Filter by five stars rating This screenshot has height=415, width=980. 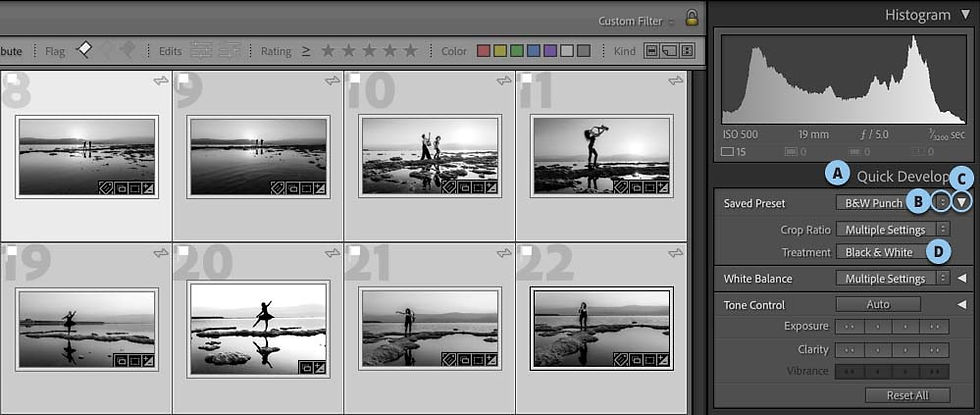tap(411, 51)
